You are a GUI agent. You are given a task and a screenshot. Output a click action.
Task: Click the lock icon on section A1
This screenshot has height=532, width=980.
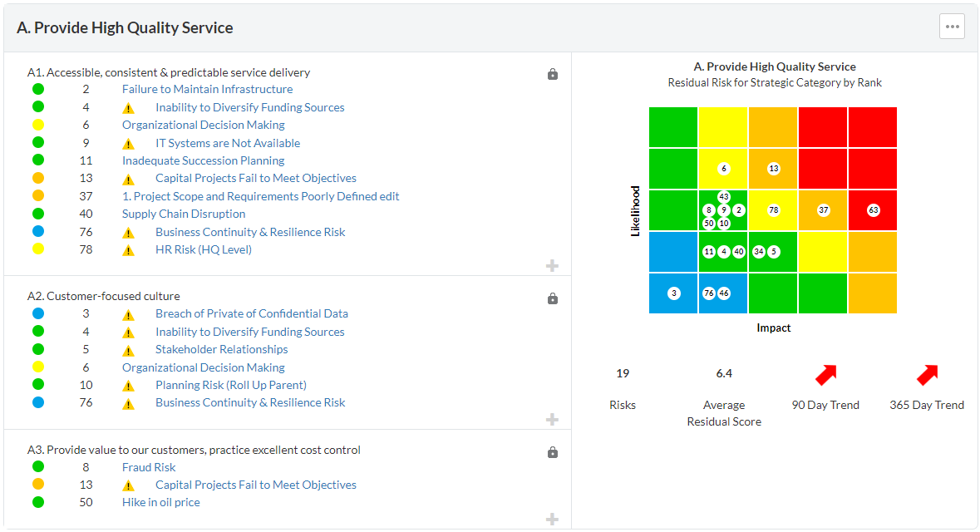pos(552,74)
